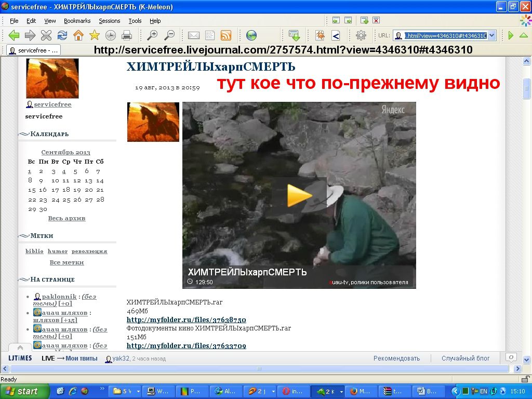This screenshot has width=532, height=399.
Task: Click the horizontal scrollbar thumb
Action: click(x=259, y=368)
